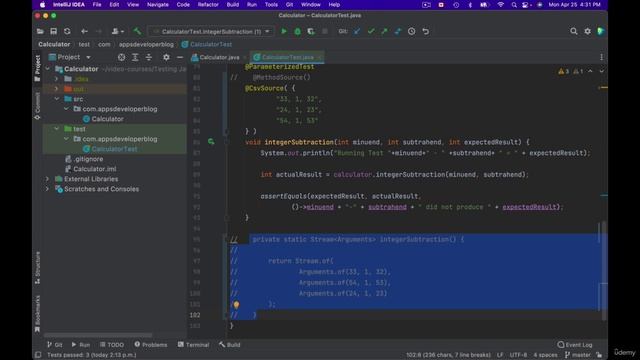The width and height of the screenshot is (640, 360).
Task: Open the Event Log
Action: coord(575,345)
